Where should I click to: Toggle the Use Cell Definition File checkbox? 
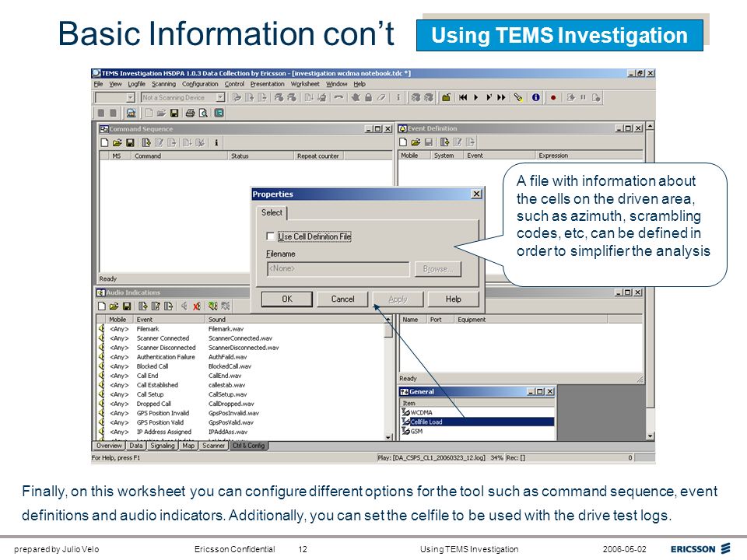(271, 236)
